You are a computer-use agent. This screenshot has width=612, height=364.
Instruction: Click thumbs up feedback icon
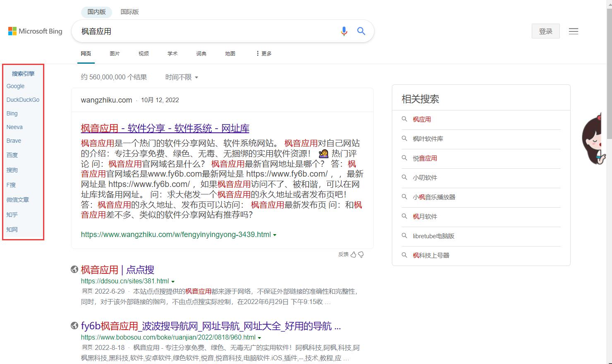[353, 254]
